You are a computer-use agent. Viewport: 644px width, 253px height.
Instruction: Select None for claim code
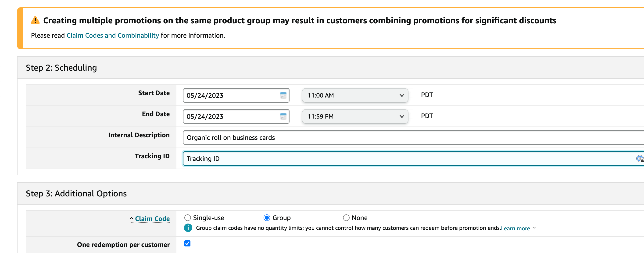tap(346, 218)
